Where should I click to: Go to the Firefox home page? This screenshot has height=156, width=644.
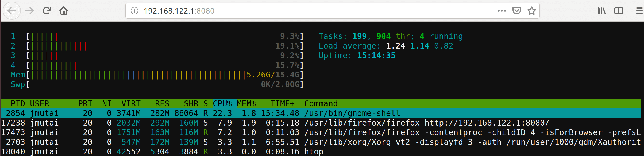pos(64,11)
